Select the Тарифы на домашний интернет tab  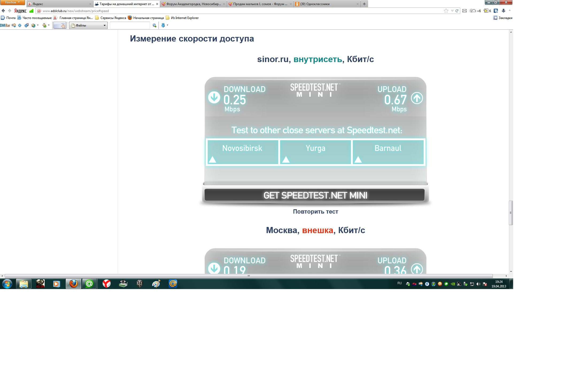pyautogui.click(x=126, y=4)
